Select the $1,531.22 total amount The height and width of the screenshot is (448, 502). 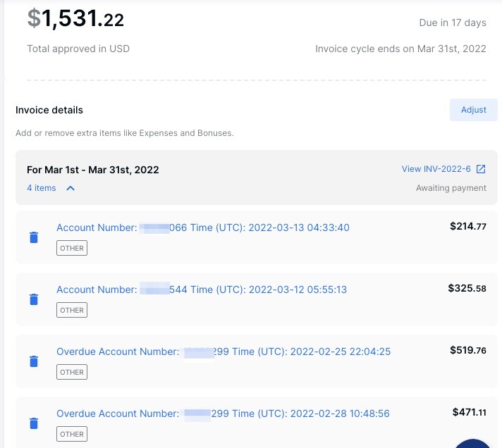[x=75, y=18]
